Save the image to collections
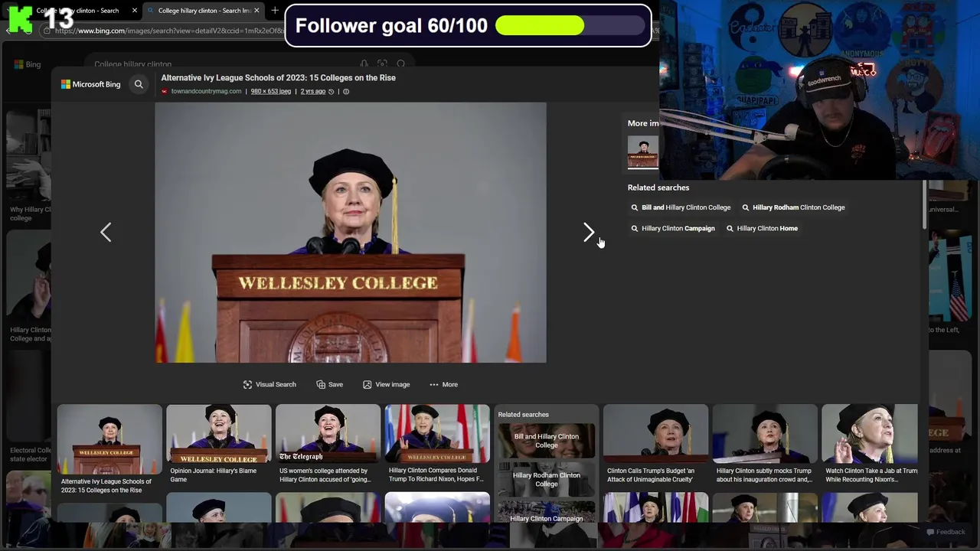This screenshot has width=980, height=551. tap(330, 384)
